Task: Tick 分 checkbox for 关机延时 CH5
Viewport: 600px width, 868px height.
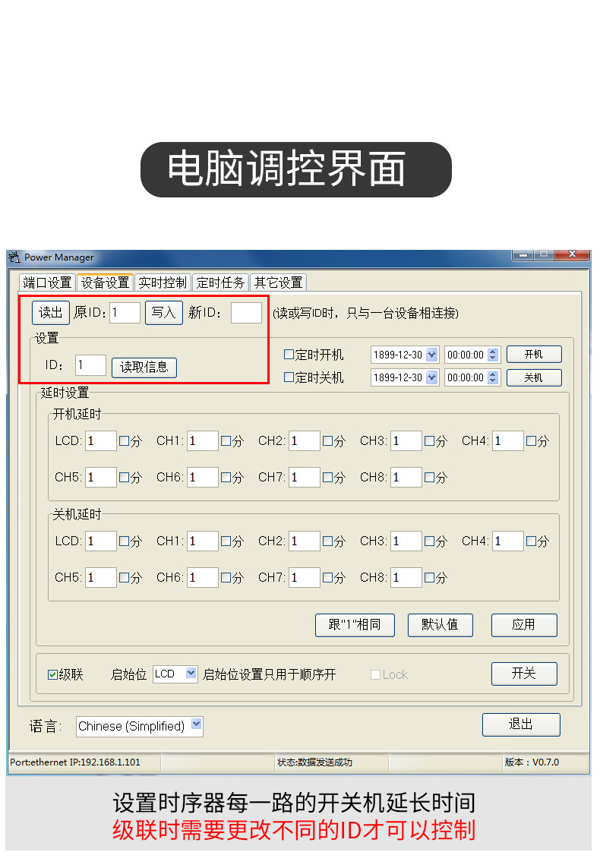Action: [124, 577]
